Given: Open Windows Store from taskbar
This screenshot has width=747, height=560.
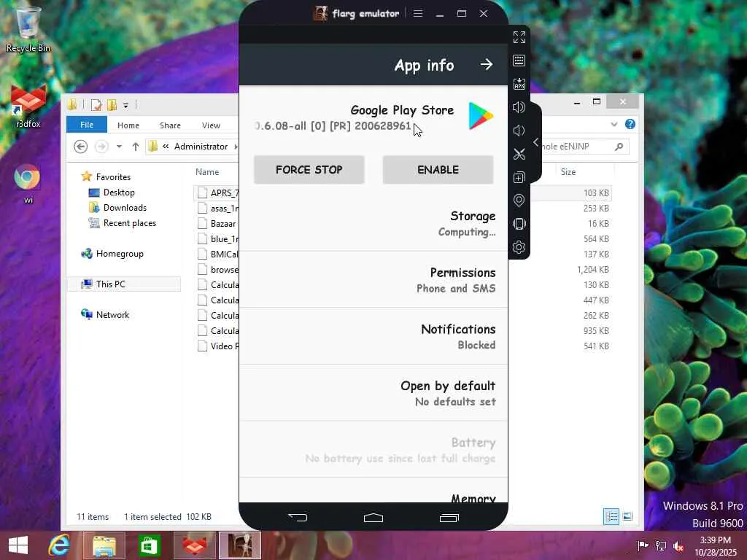Looking at the screenshot, I should (149, 545).
